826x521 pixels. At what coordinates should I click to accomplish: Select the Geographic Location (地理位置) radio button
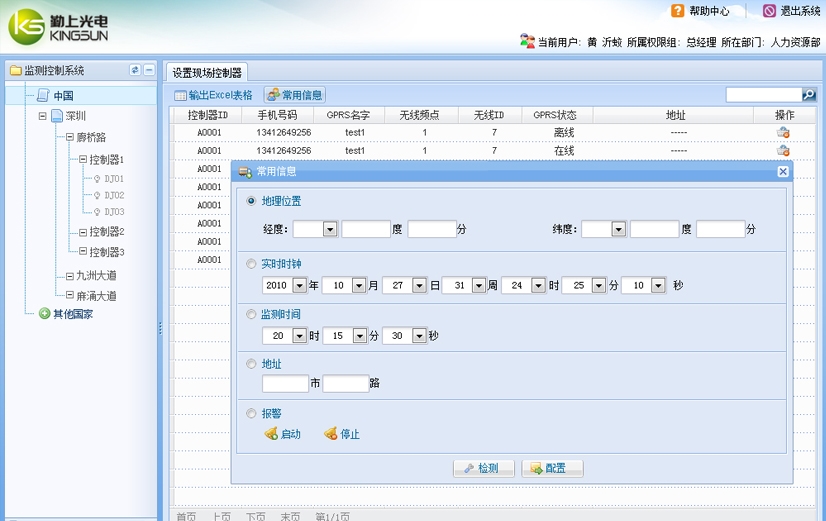(x=251, y=201)
